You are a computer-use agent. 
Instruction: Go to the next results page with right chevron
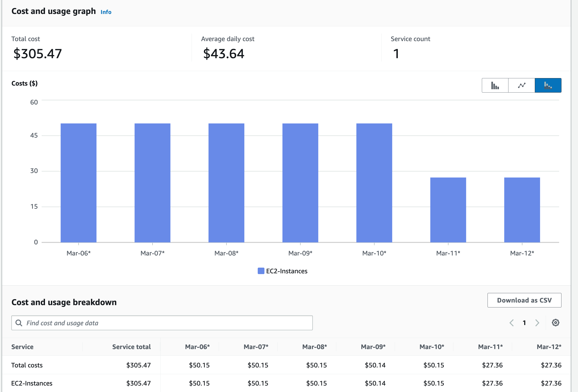tap(537, 323)
